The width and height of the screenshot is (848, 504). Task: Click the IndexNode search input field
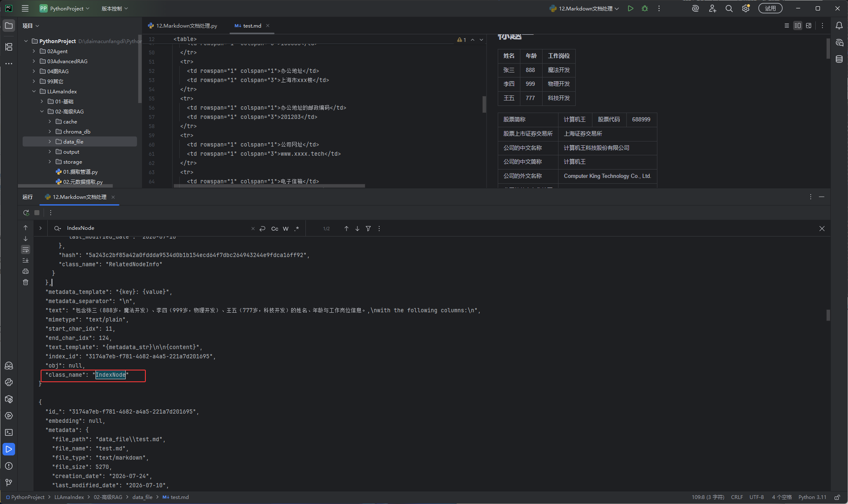tap(157, 228)
